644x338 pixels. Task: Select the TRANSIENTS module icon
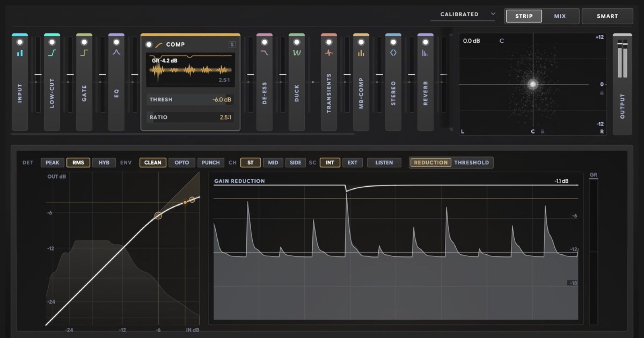(x=329, y=53)
